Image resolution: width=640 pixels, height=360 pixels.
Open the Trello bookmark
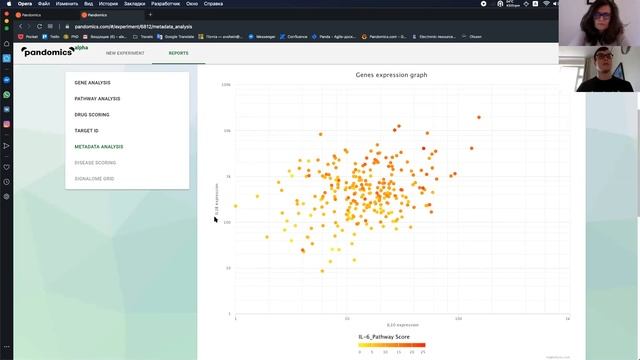(x=51, y=37)
